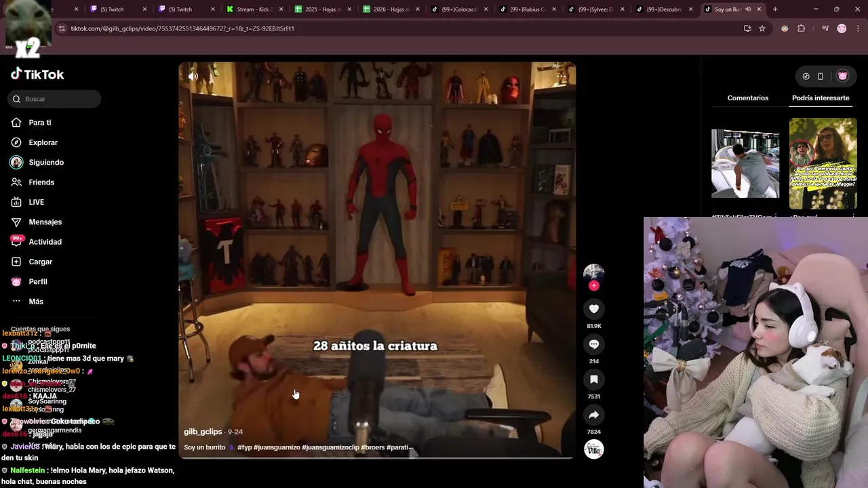Open the Chrome three-dot menu

(858, 28)
